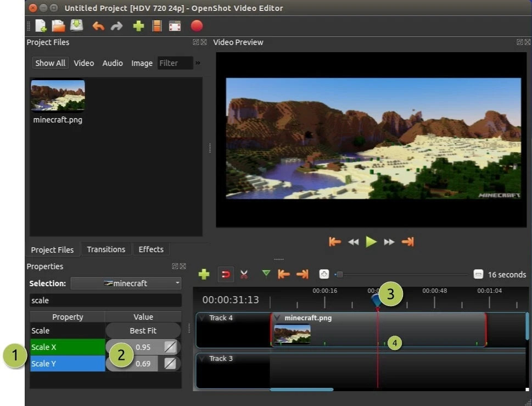Open the Selection dropdown showing minecraft

click(x=126, y=283)
